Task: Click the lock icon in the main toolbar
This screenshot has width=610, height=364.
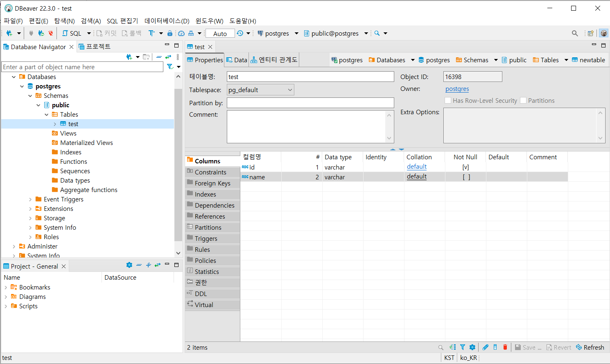Action: [x=170, y=33]
